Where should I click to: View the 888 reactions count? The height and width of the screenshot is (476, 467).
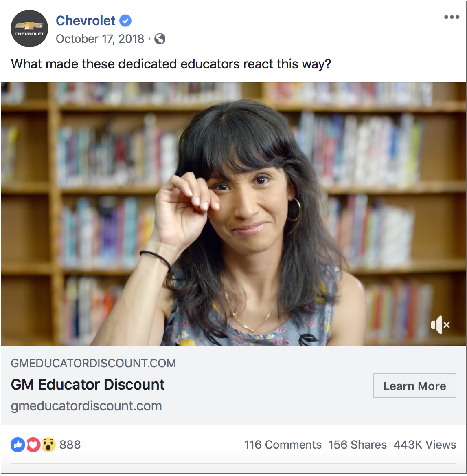(x=70, y=445)
